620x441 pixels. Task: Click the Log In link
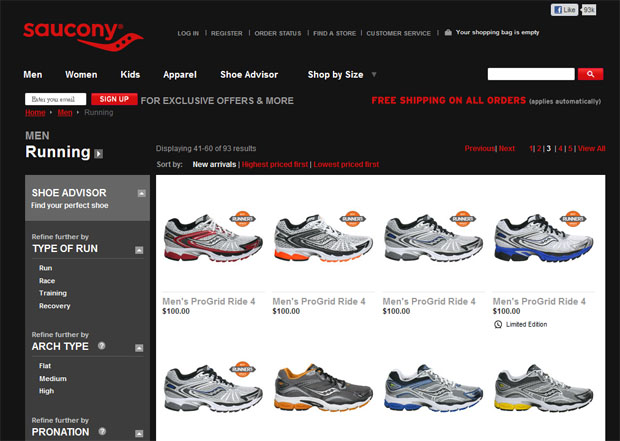188,33
